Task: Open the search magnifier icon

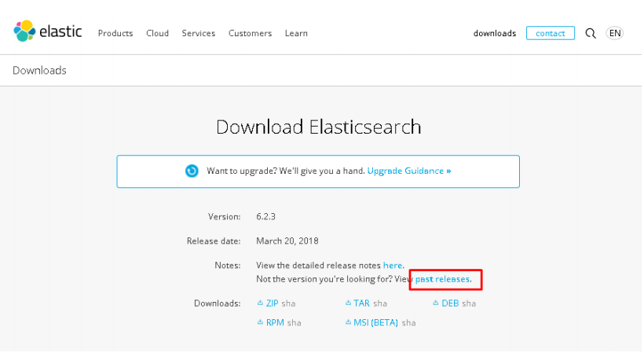Action: (x=590, y=33)
